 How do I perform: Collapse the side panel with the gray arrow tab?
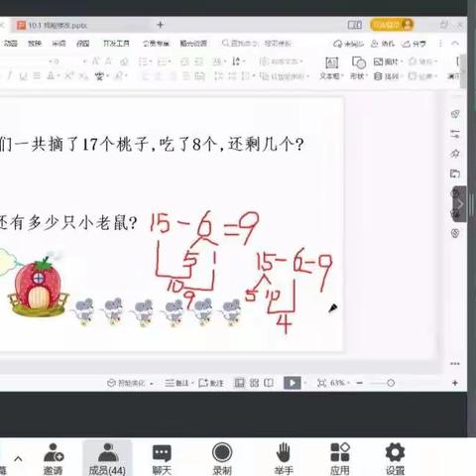460,204
